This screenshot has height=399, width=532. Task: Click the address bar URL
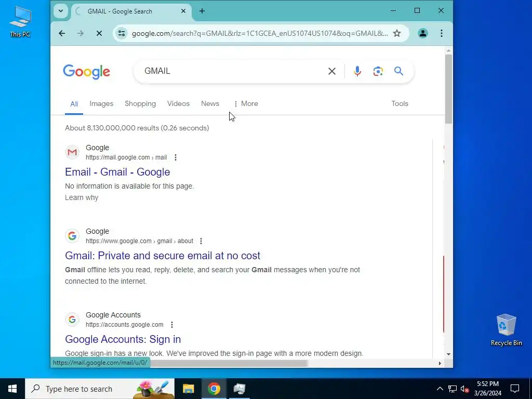[260, 33]
